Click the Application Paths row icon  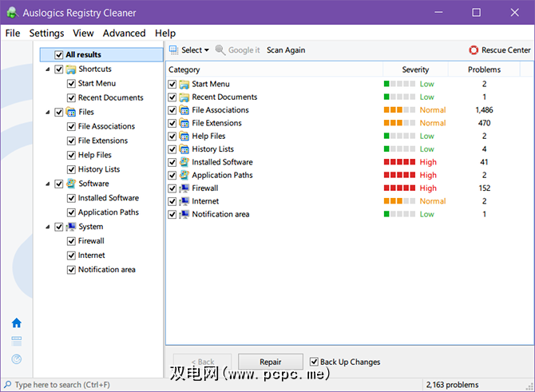pyautogui.click(x=184, y=175)
